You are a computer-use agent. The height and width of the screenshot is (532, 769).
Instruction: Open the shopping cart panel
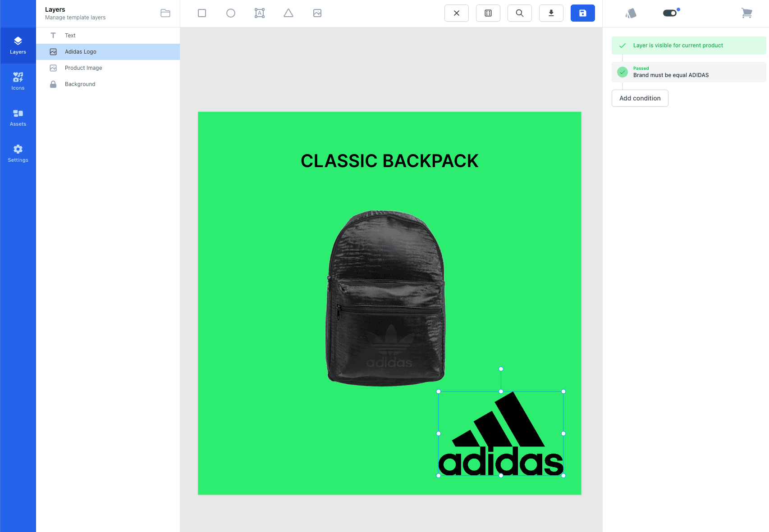pos(747,13)
